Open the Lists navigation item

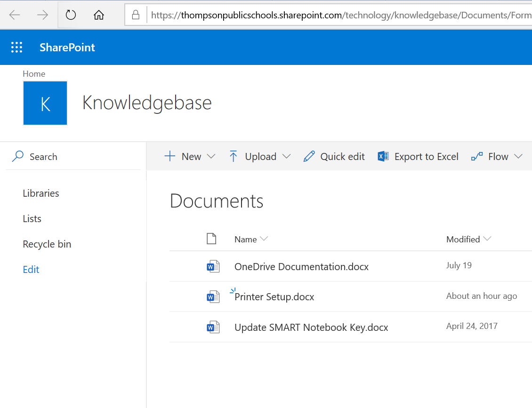[32, 219]
